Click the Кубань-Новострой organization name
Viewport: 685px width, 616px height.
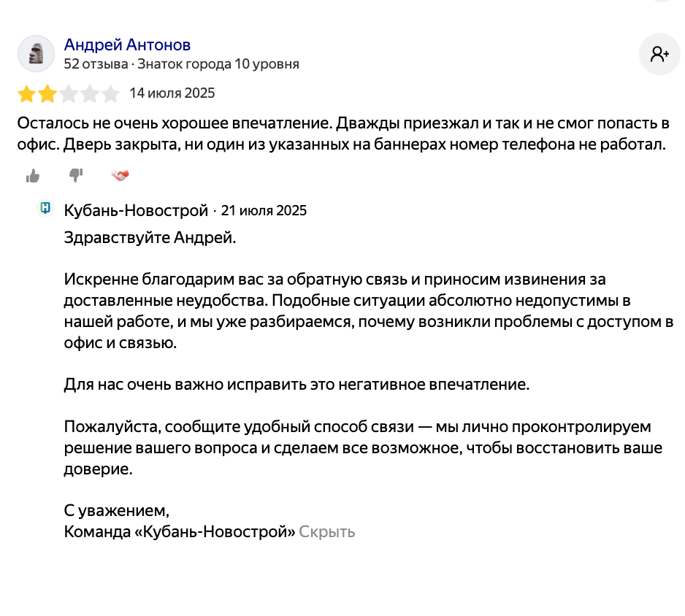136,210
